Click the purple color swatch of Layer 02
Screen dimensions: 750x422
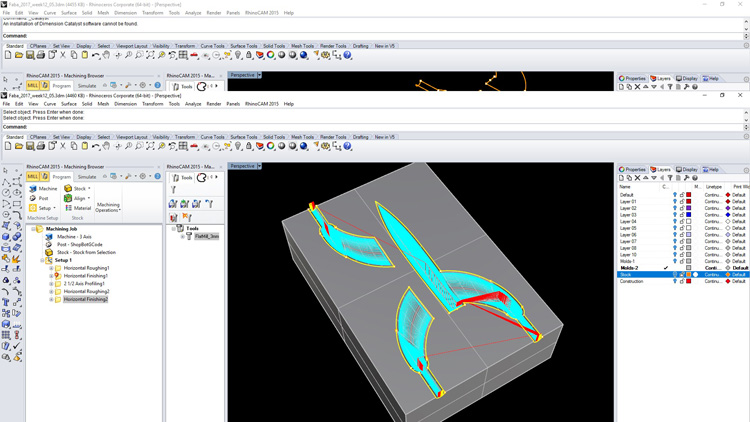point(689,208)
